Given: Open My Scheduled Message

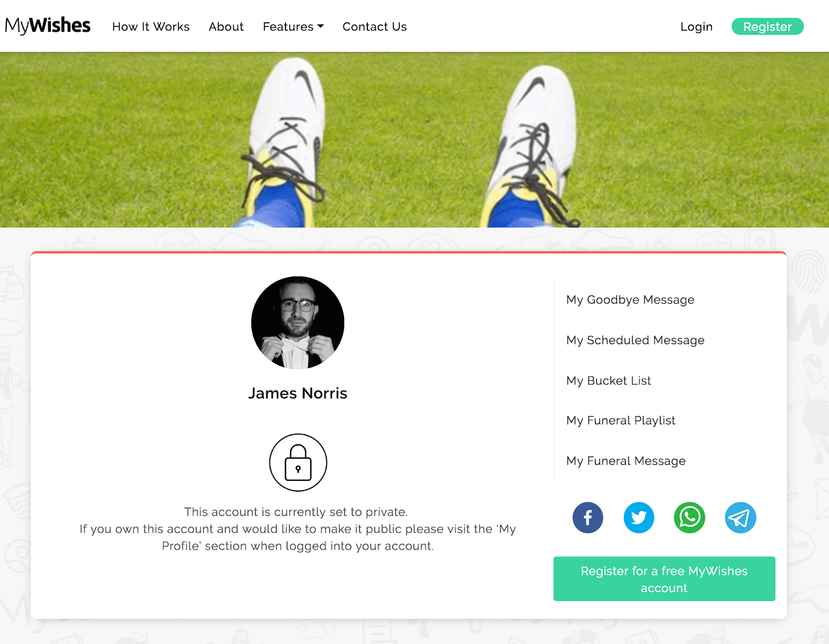Looking at the screenshot, I should pyautogui.click(x=635, y=340).
